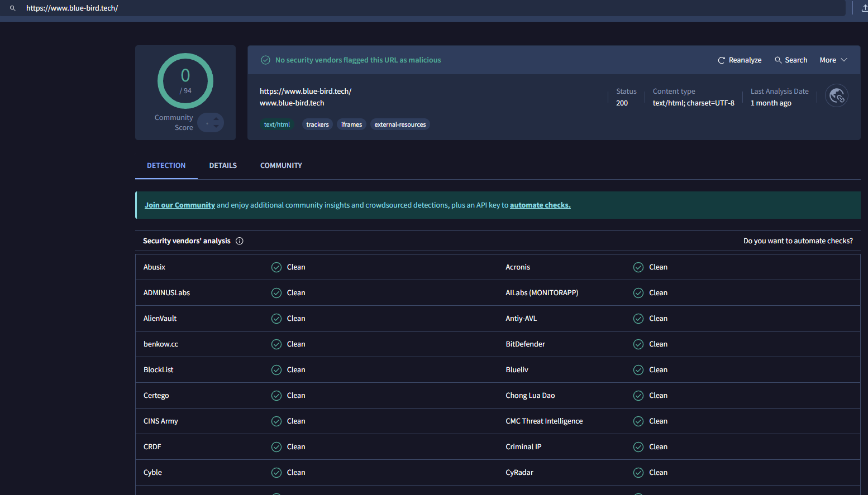Image resolution: width=868 pixels, height=495 pixels.
Task: Switch to the COMMUNITY tab
Action: (281, 166)
